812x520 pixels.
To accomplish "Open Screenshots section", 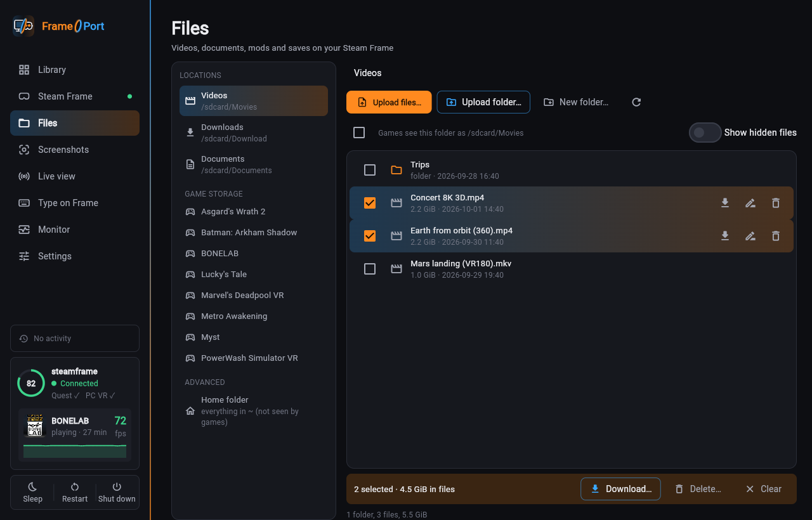I will point(75,150).
